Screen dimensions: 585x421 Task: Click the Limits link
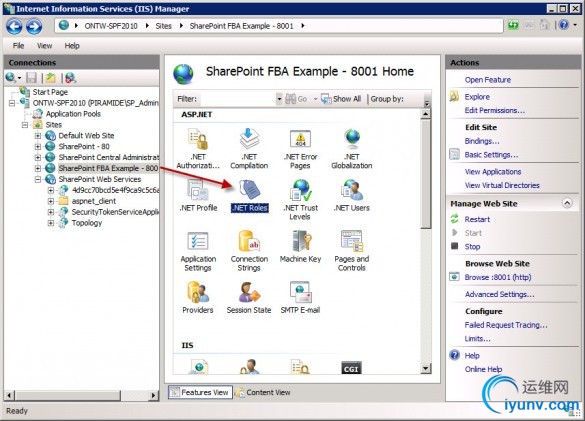[x=477, y=339]
